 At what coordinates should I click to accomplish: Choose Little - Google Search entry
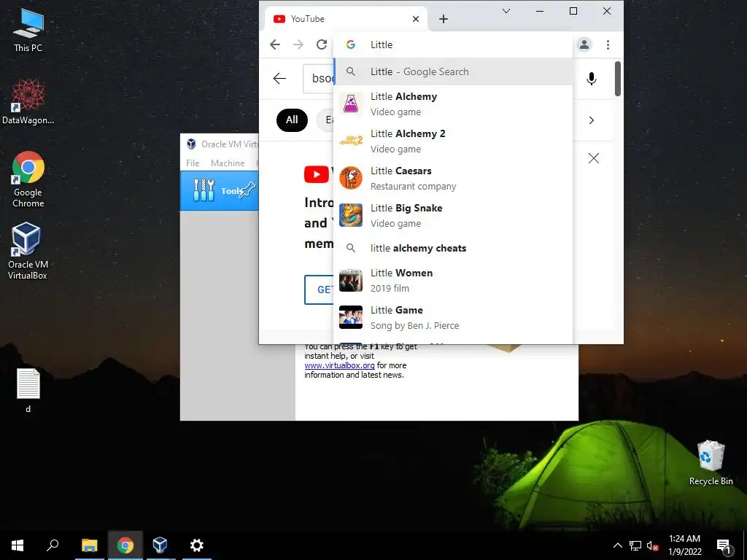pyautogui.click(x=453, y=71)
